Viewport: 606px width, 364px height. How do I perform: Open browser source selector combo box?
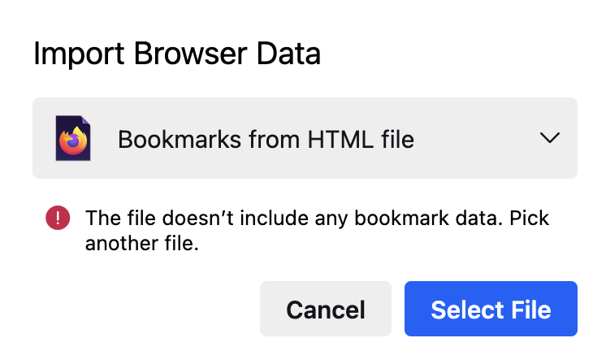[x=305, y=138]
